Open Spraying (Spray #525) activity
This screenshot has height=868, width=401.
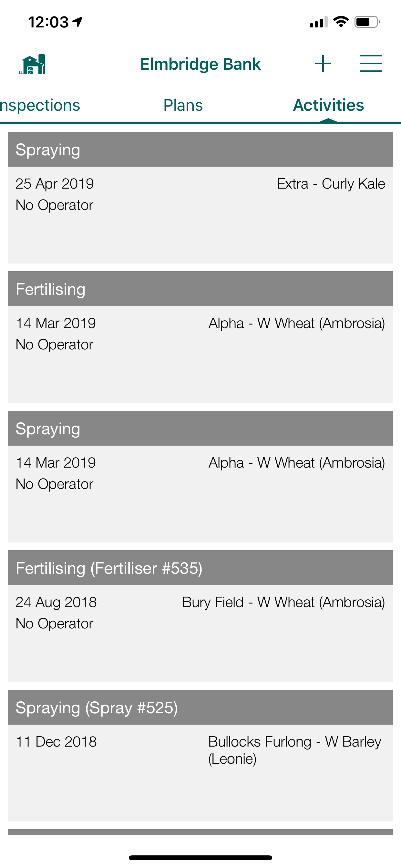tap(200, 755)
